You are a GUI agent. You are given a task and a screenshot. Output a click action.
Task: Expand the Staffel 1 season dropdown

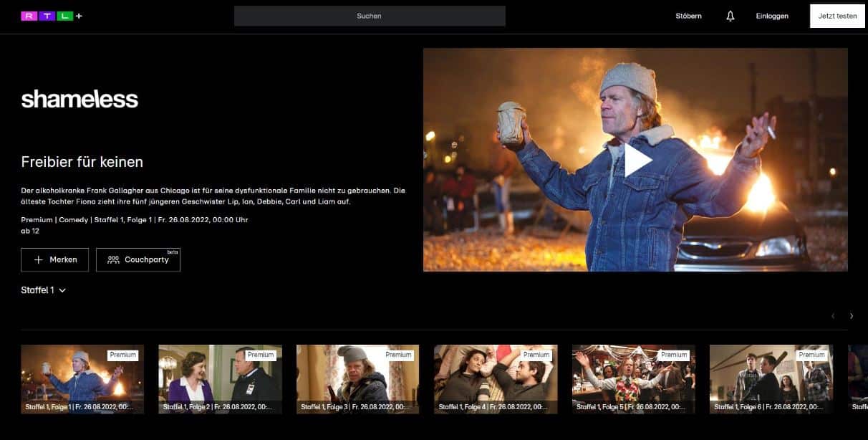point(44,290)
